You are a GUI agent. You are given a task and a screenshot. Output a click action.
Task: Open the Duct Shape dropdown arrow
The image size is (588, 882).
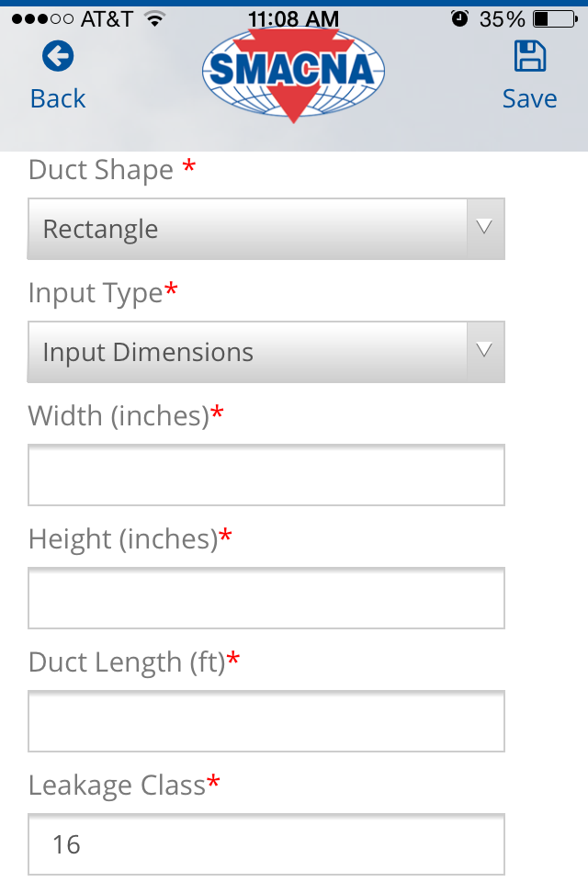[484, 229]
